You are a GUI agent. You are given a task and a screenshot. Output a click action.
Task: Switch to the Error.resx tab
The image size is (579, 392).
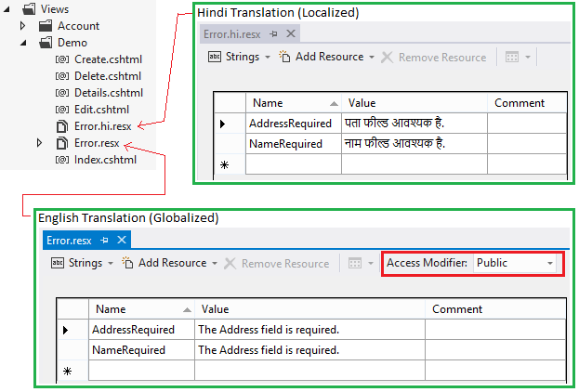(69, 241)
